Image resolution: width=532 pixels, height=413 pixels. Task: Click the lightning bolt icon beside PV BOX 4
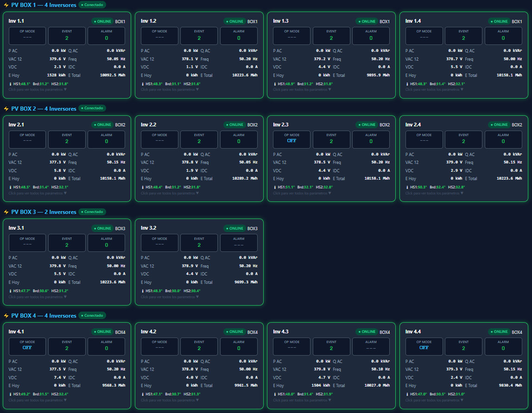click(x=6, y=315)
